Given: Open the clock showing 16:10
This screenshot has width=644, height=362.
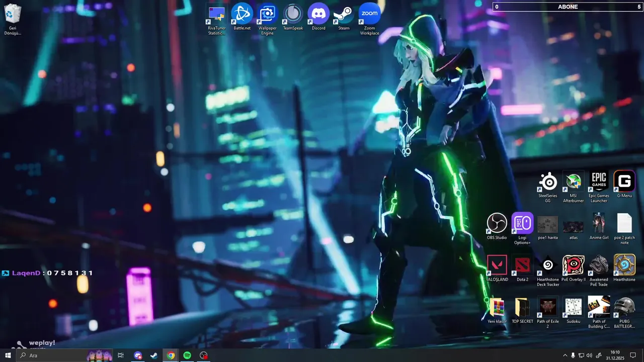Looking at the screenshot, I should 614,355.
